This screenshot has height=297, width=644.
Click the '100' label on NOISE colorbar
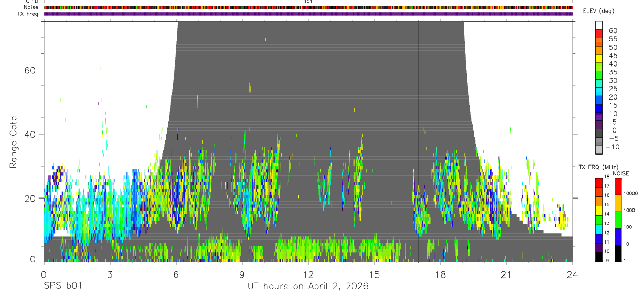628,227
